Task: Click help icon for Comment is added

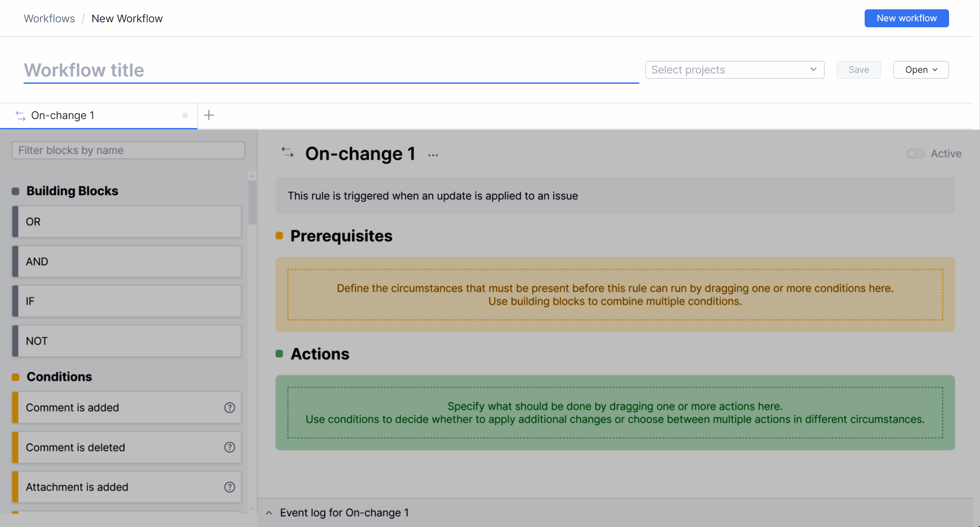Action: (229, 408)
